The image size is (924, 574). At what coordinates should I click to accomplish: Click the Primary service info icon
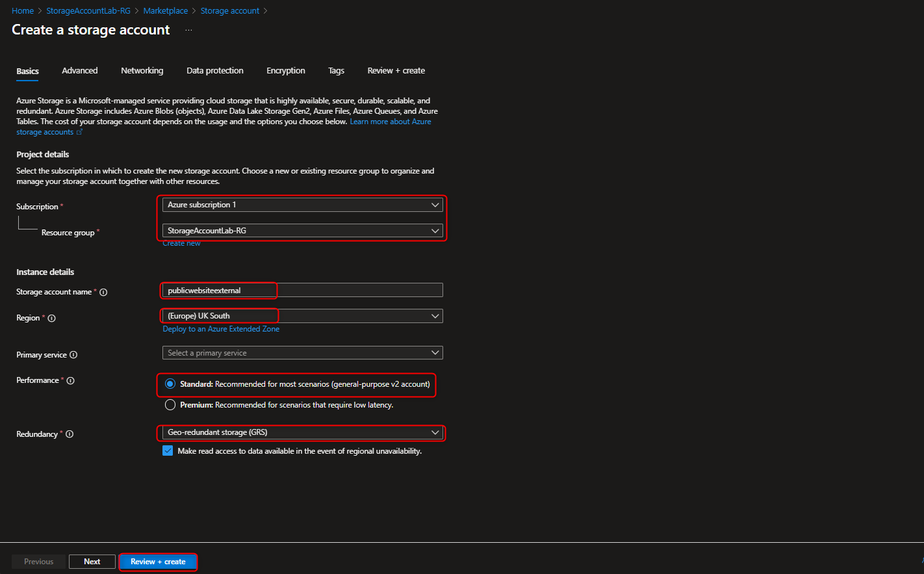coord(74,355)
